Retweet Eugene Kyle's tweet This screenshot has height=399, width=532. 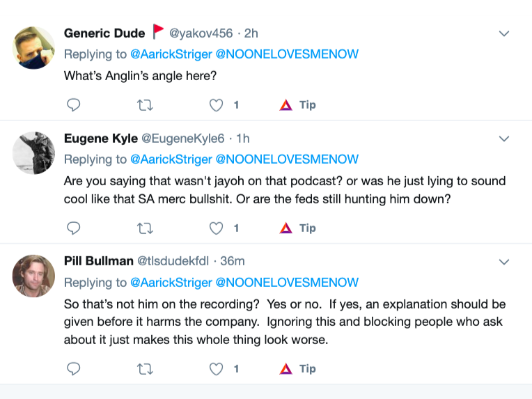point(145,228)
